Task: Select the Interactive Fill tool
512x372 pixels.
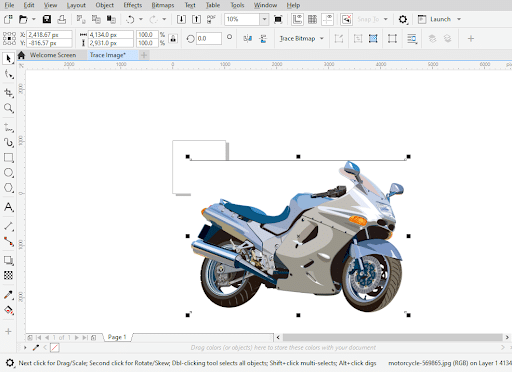Action: point(8,311)
